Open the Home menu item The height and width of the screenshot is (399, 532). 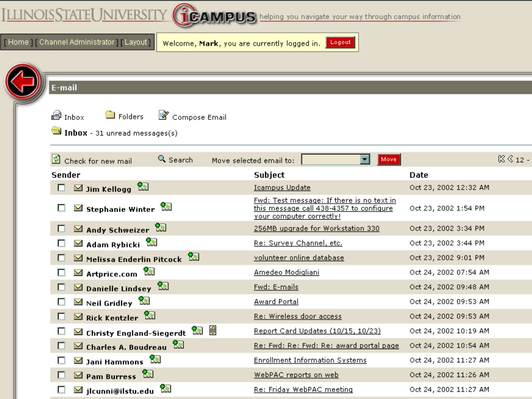(x=18, y=42)
